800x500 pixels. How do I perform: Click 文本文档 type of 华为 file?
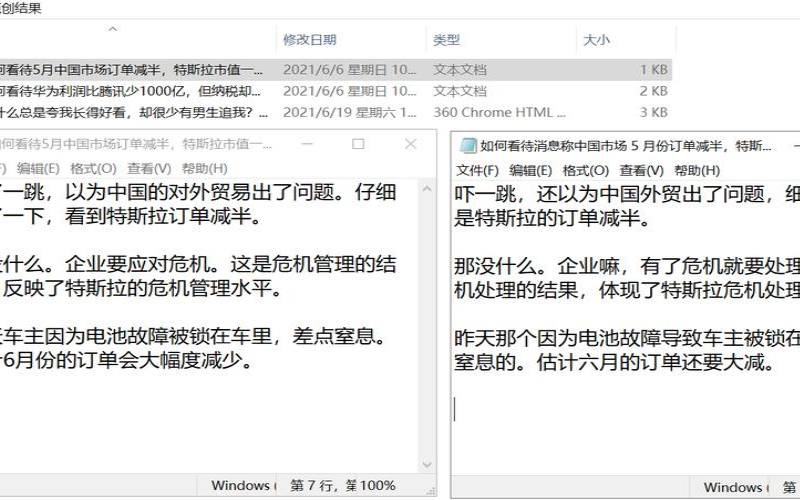tap(460, 91)
